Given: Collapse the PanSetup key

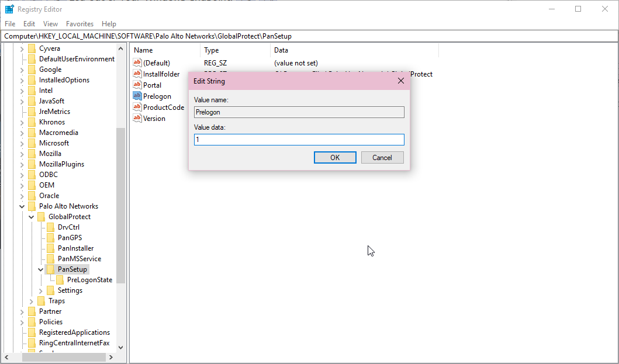Looking at the screenshot, I should point(41,270).
